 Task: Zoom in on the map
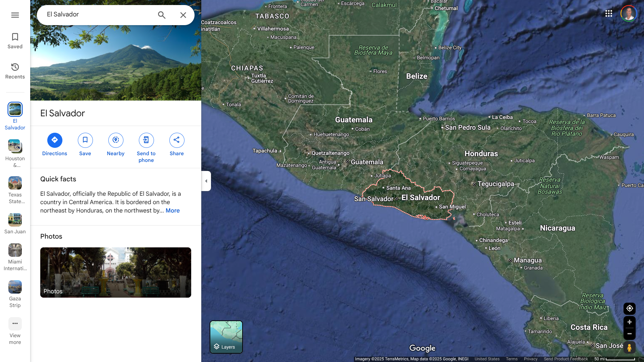pos(630,322)
